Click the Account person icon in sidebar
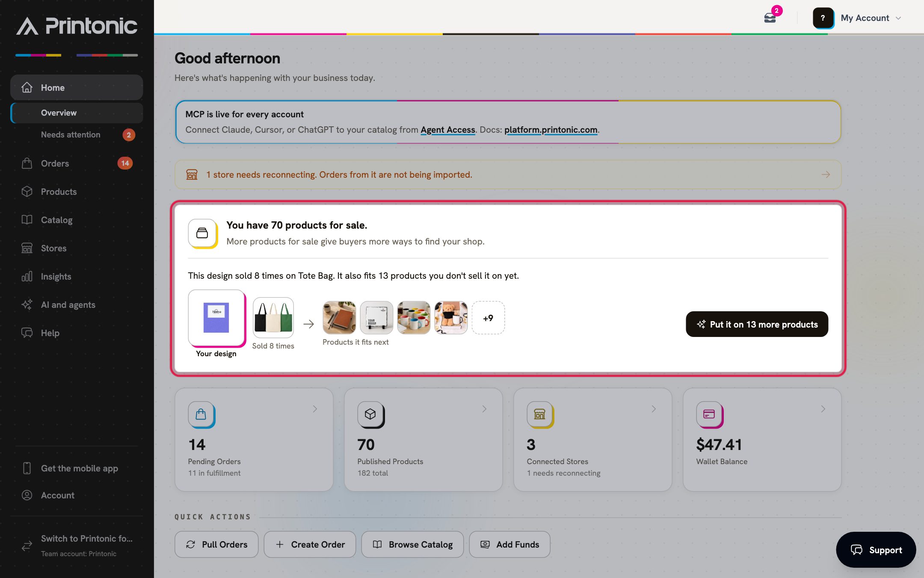924x578 pixels. tap(27, 495)
